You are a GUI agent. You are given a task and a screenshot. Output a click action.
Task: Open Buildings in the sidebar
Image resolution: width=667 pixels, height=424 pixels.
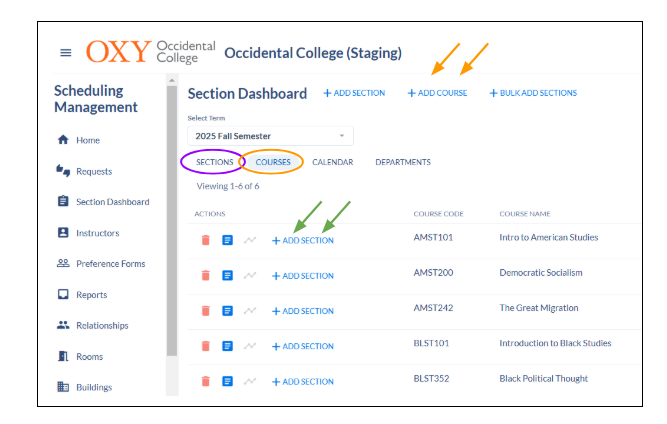click(x=94, y=387)
